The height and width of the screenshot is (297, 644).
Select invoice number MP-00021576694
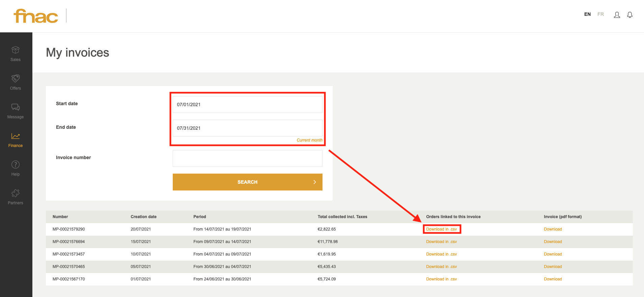pyautogui.click(x=69, y=242)
